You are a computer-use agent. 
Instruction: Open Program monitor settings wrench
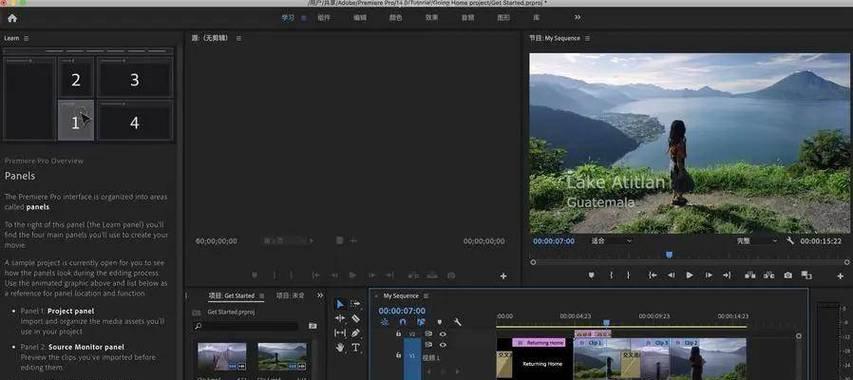790,241
